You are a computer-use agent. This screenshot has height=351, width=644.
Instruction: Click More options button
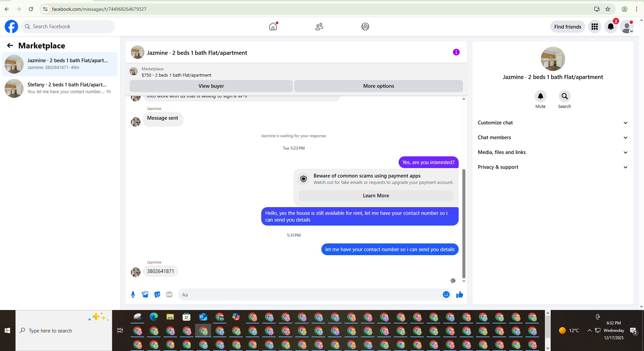click(x=378, y=86)
